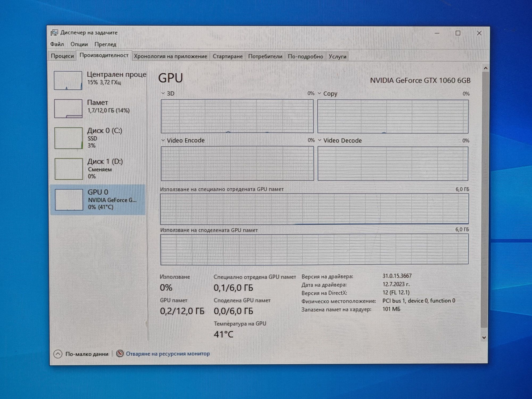Click the 3D utilization graph
The width and height of the screenshot is (532, 399).
click(237, 116)
